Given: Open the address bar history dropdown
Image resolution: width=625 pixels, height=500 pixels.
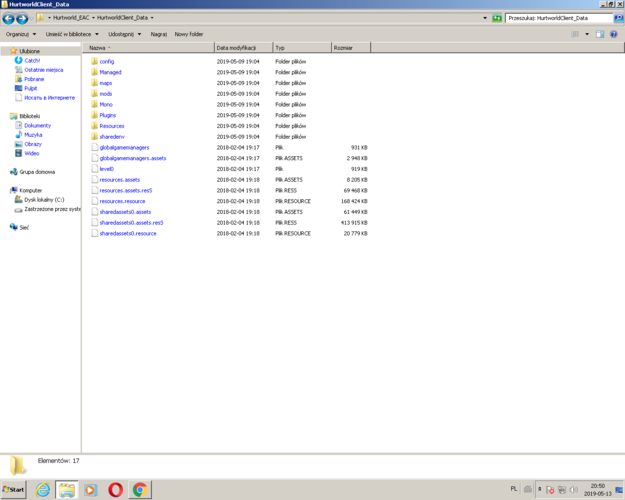Looking at the screenshot, I should tap(485, 18).
